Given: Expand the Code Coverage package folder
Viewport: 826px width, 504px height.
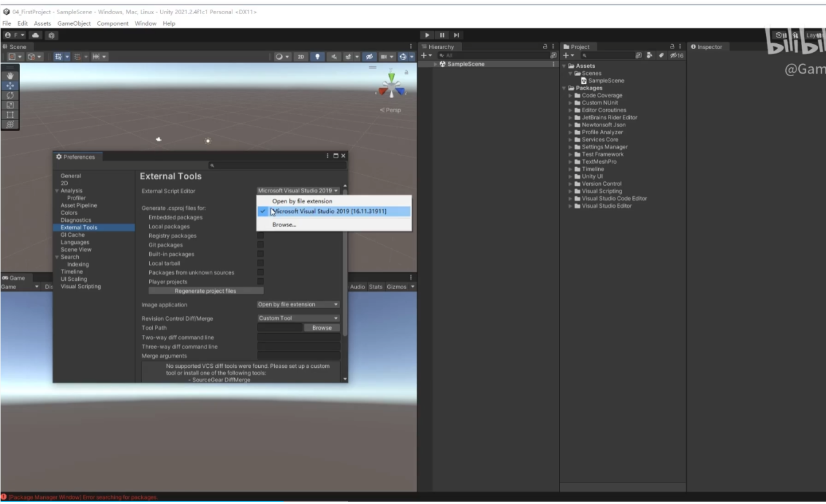Looking at the screenshot, I should (570, 96).
